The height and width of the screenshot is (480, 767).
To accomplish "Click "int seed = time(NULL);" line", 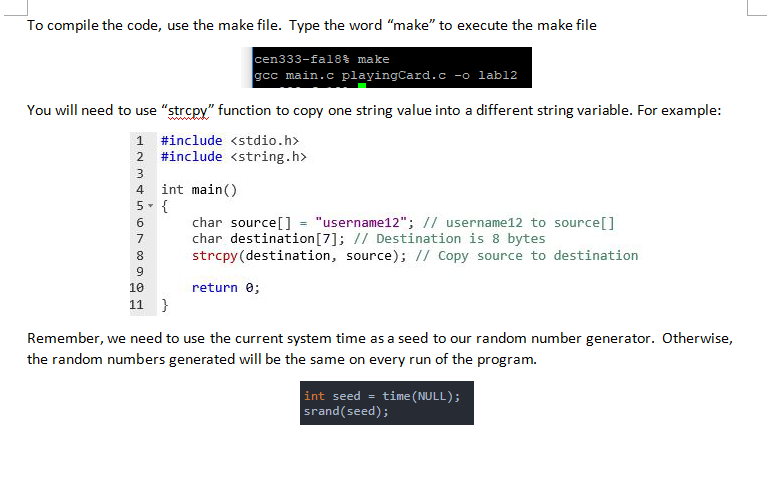I will click(x=382, y=396).
